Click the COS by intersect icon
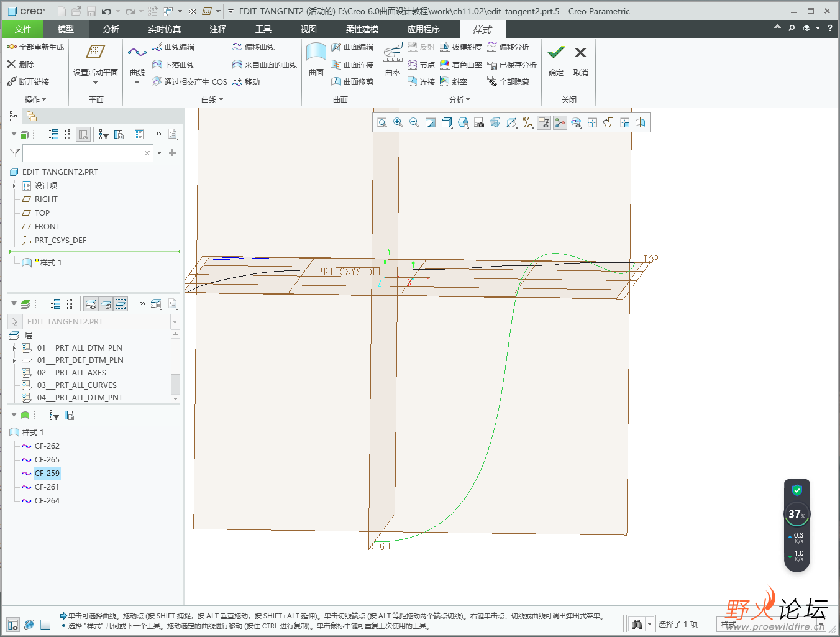 coord(157,81)
